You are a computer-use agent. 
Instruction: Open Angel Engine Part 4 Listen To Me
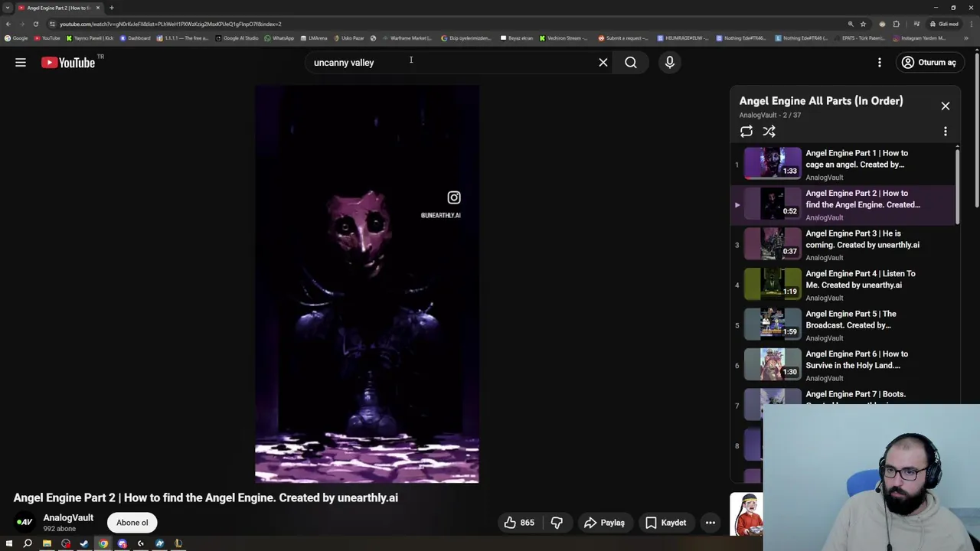click(843, 285)
